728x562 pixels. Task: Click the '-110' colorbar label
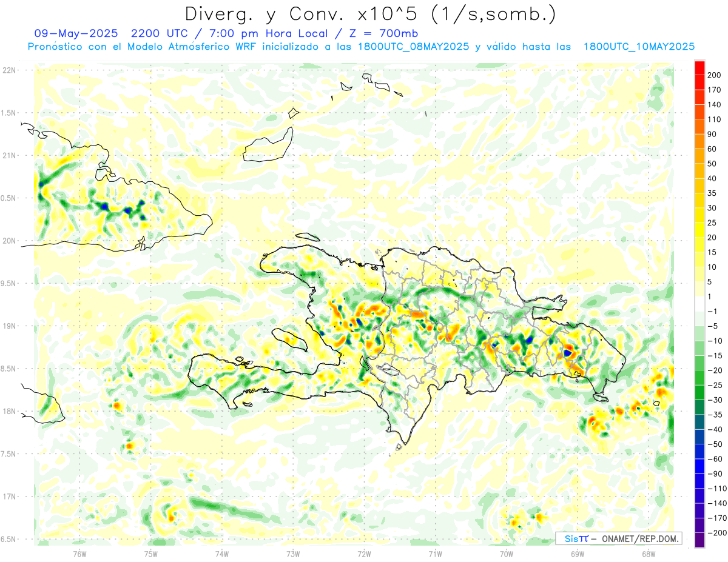coord(716,489)
